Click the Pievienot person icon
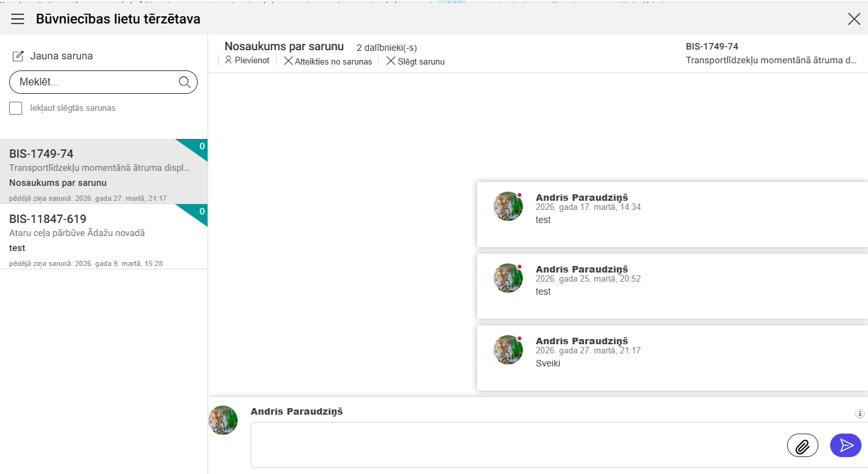The image size is (868, 474). (228, 61)
